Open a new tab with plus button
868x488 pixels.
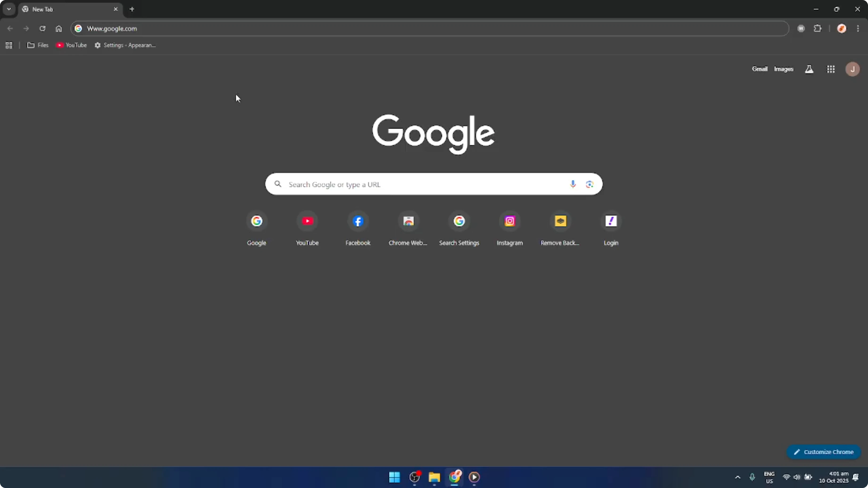tap(132, 9)
